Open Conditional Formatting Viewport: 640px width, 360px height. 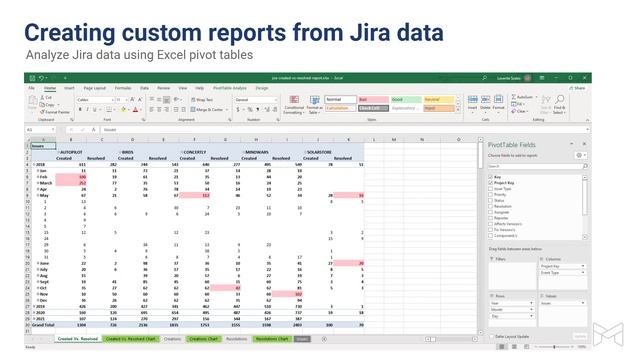coord(294,104)
